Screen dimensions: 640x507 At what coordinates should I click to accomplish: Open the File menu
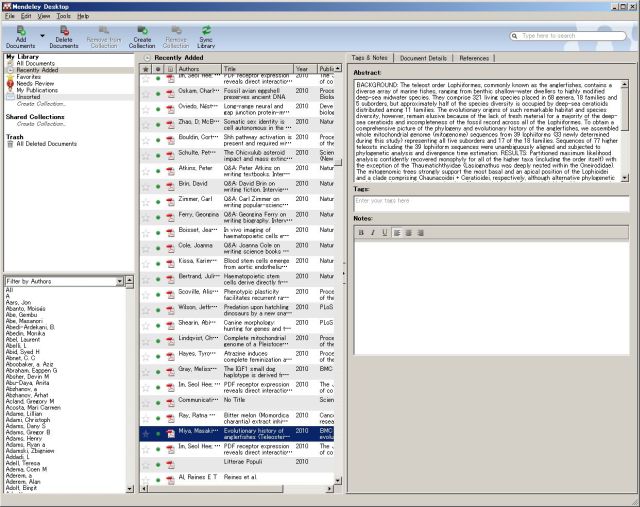(x=10, y=16)
